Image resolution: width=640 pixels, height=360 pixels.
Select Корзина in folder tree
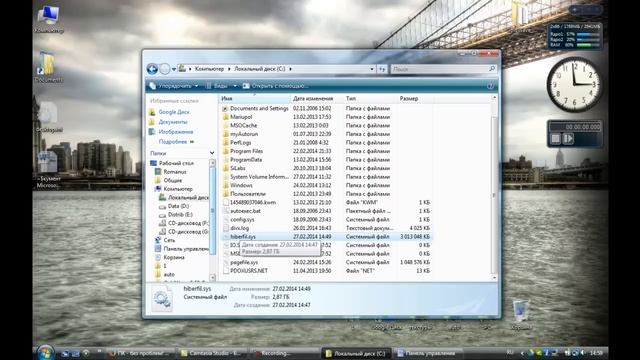pos(174,258)
